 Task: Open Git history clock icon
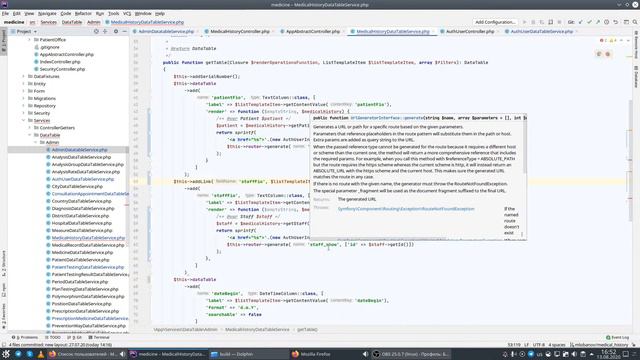[x=607, y=22]
